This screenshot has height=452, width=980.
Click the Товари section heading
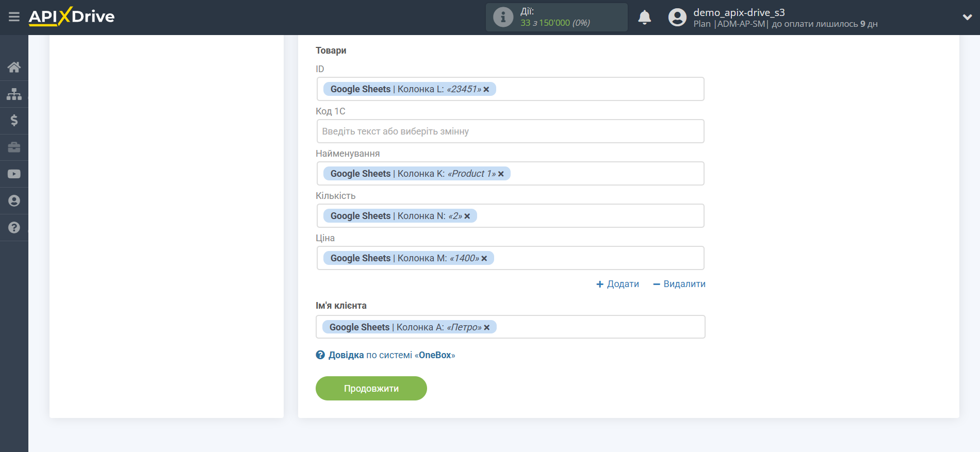click(331, 51)
